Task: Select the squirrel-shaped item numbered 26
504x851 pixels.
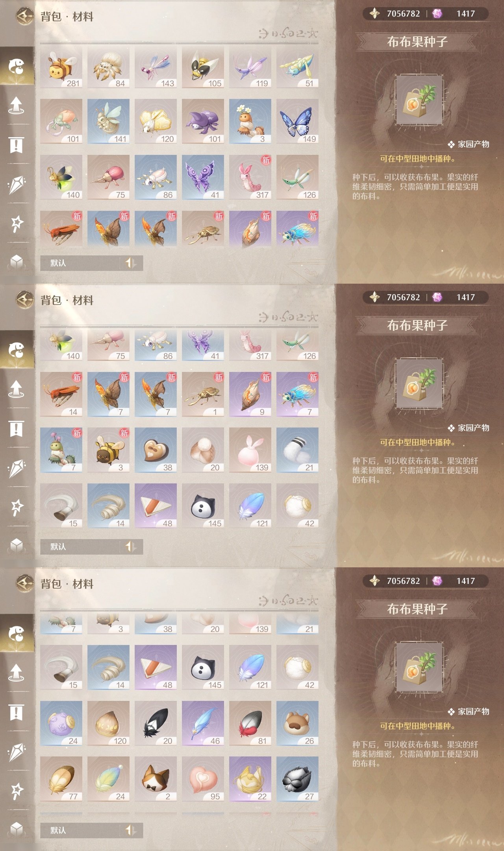Action: (297, 723)
